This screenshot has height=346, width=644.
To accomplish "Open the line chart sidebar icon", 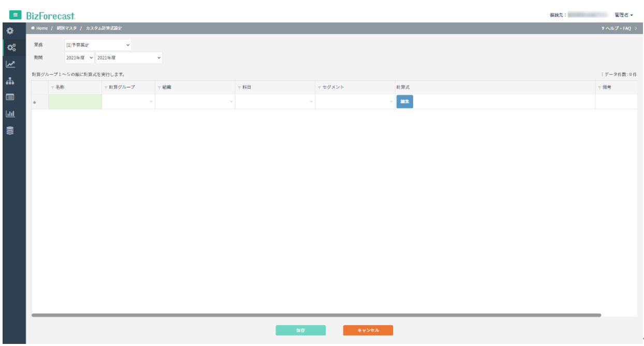I will pos(10,64).
